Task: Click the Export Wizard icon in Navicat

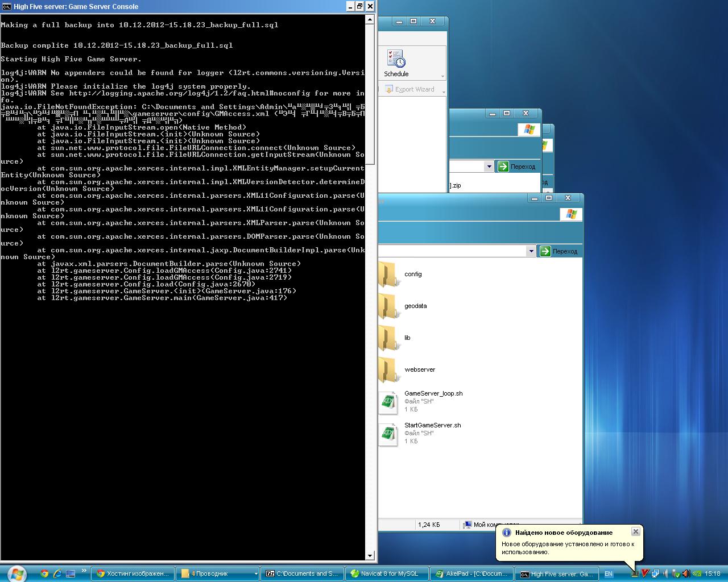Action: [x=389, y=89]
